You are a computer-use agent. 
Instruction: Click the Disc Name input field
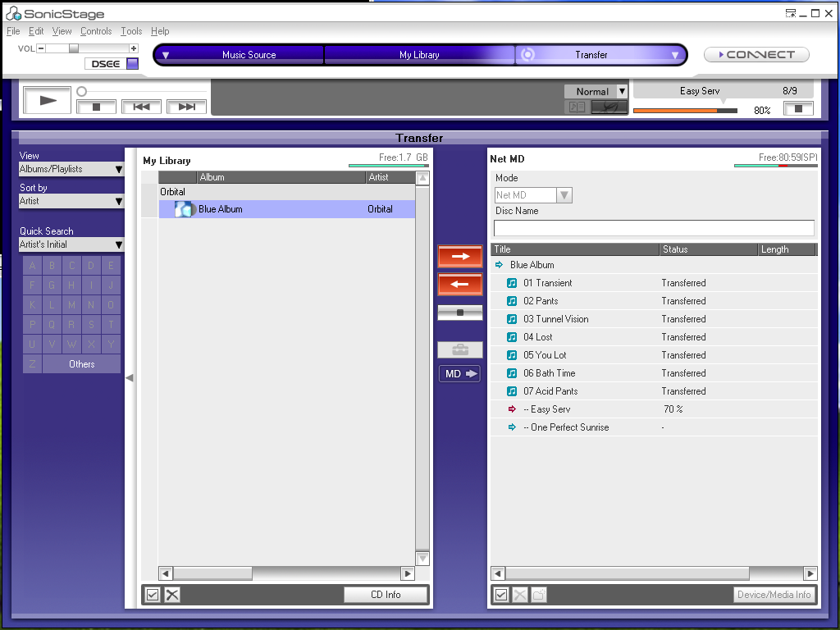pos(654,228)
